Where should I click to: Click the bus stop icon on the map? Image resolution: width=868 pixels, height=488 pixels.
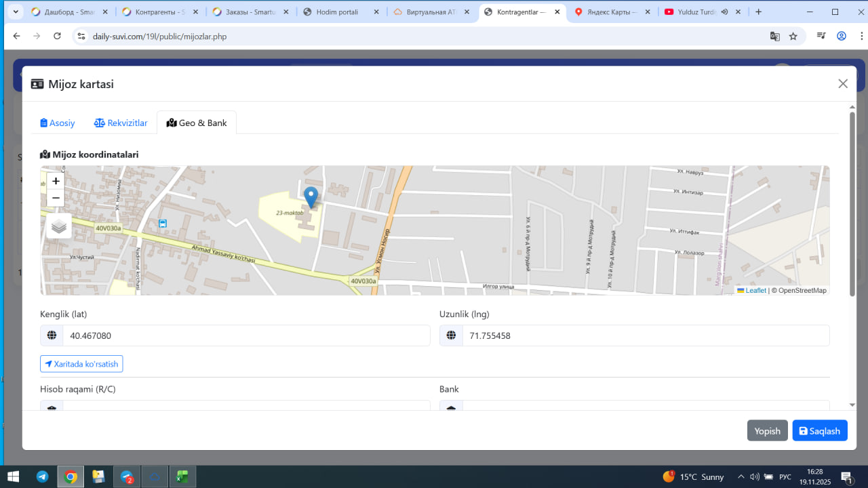pyautogui.click(x=163, y=223)
